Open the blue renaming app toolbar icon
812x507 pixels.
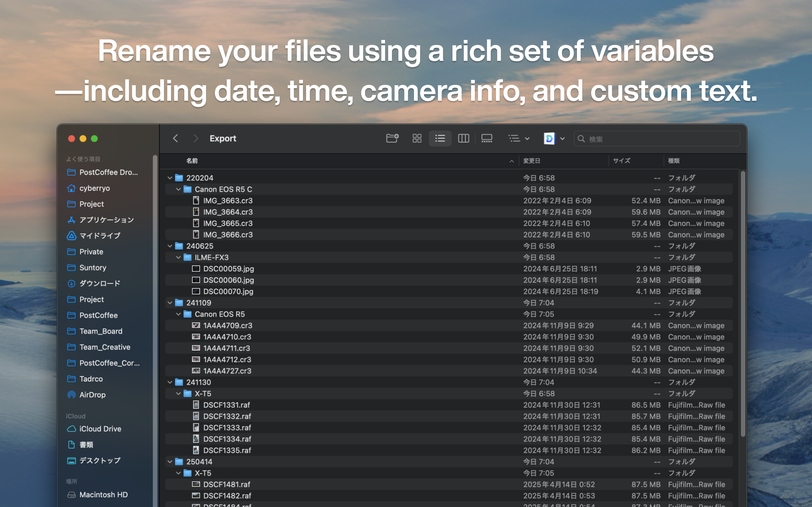pos(549,138)
